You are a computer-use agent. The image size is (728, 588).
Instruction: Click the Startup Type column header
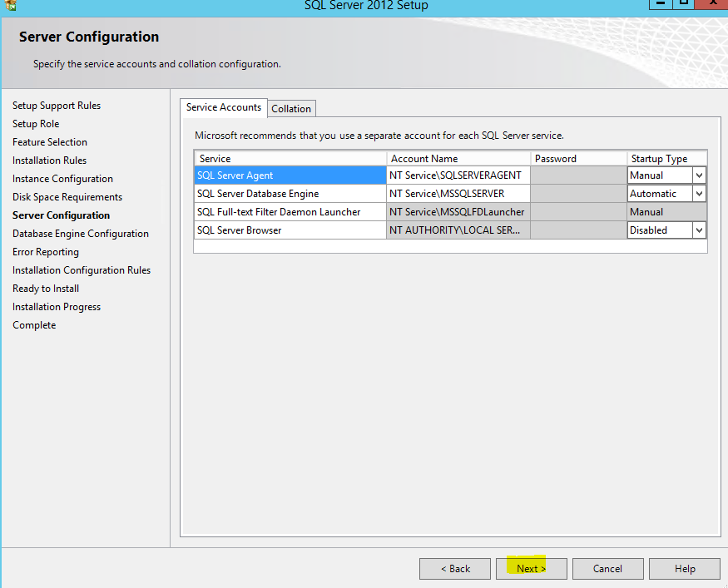[667, 159]
